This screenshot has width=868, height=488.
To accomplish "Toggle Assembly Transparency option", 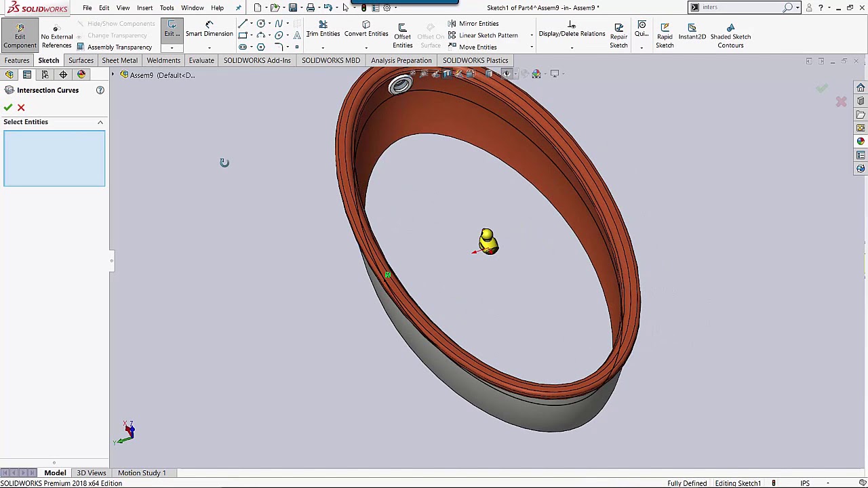I will click(114, 47).
